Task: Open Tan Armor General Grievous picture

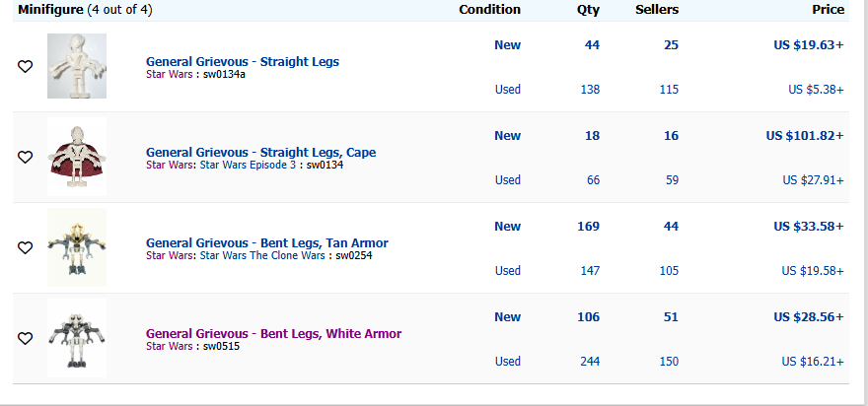Action: pos(77,247)
